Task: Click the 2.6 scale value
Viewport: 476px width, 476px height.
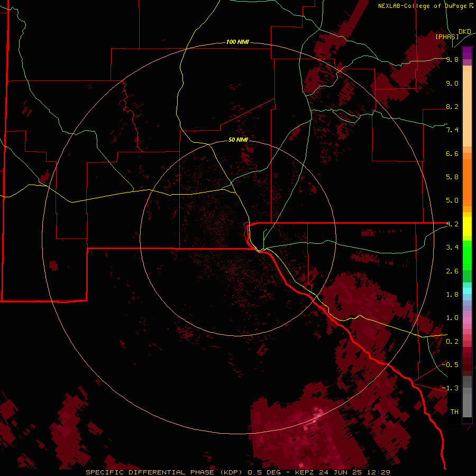Action: (452, 271)
